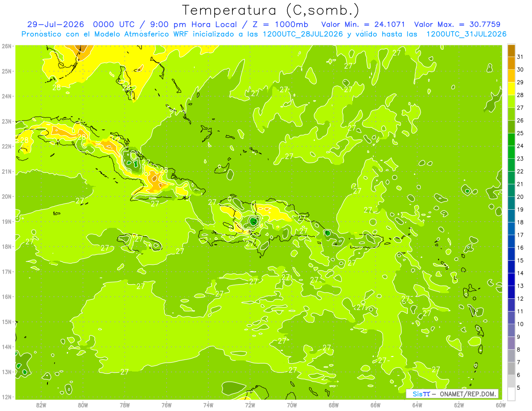Click the 68W longitude label
532x411 pixels.
pyautogui.click(x=334, y=405)
